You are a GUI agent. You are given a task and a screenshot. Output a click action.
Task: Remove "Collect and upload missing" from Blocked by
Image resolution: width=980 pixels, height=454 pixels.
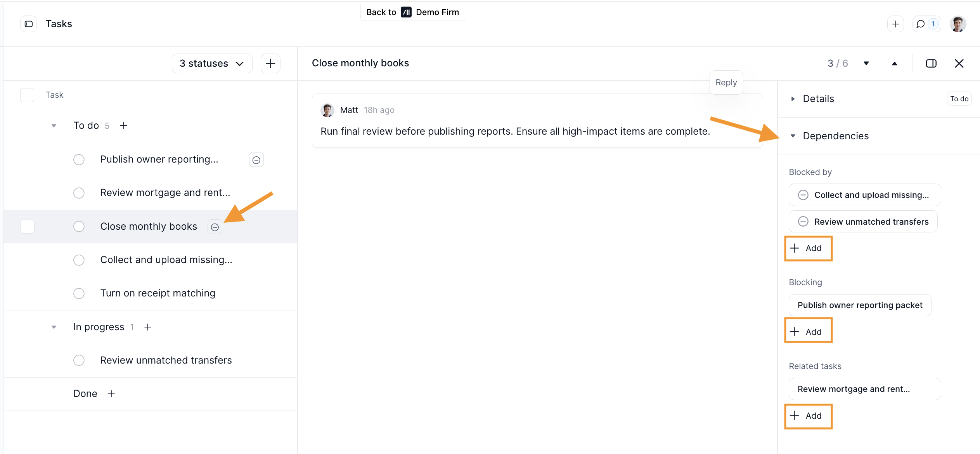(x=803, y=195)
